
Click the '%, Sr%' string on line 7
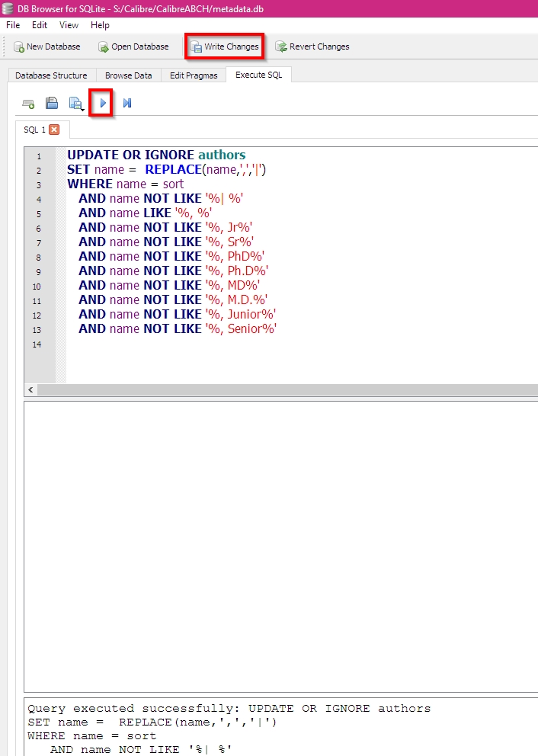229,242
